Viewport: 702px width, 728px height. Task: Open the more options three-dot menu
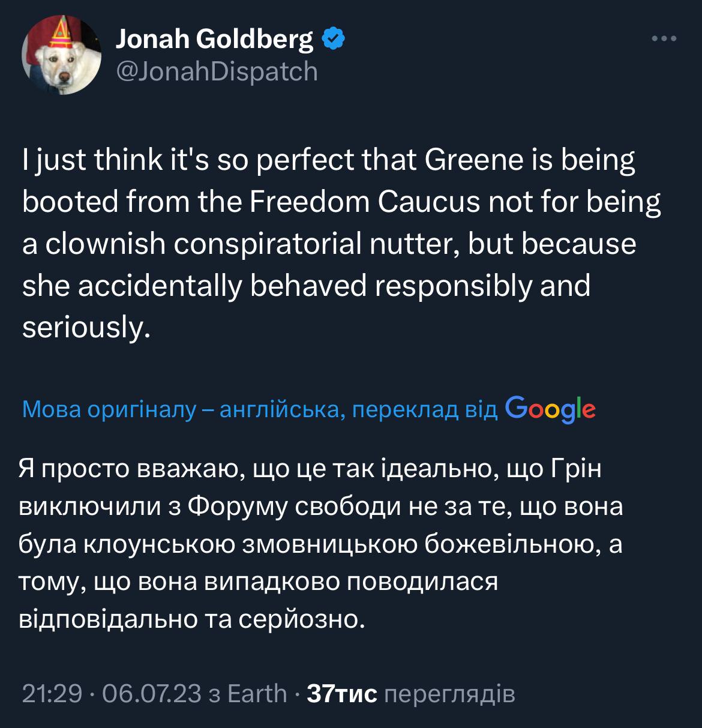664,40
